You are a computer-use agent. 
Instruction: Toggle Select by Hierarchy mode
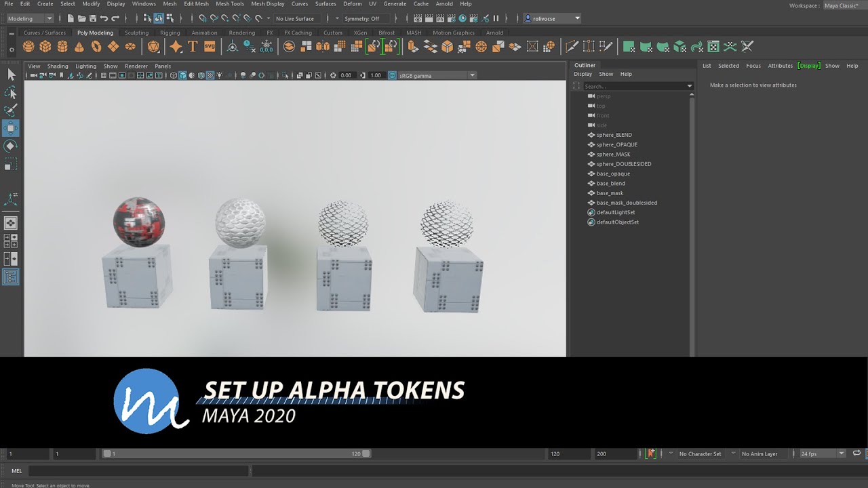click(148, 18)
